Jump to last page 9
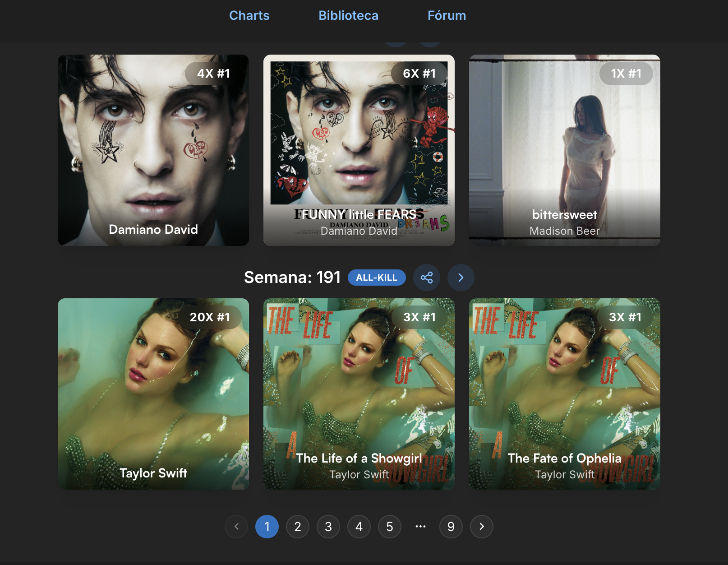 coord(451,527)
